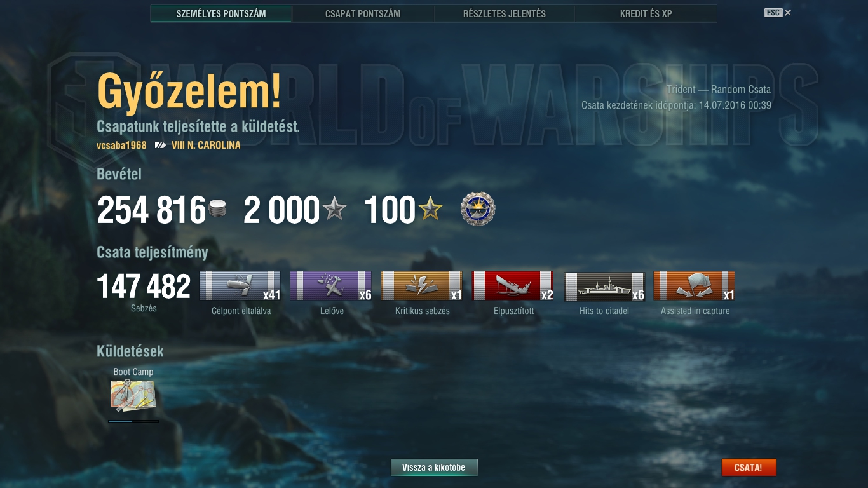This screenshot has height=488, width=868.
Task: Click the Assisted in capture ribbon
Action: [x=695, y=286]
